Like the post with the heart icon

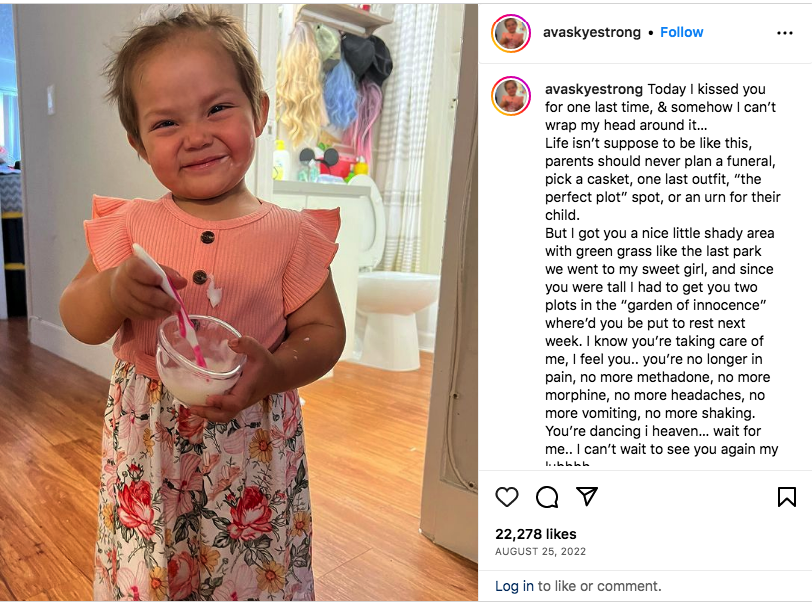pos(506,497)
